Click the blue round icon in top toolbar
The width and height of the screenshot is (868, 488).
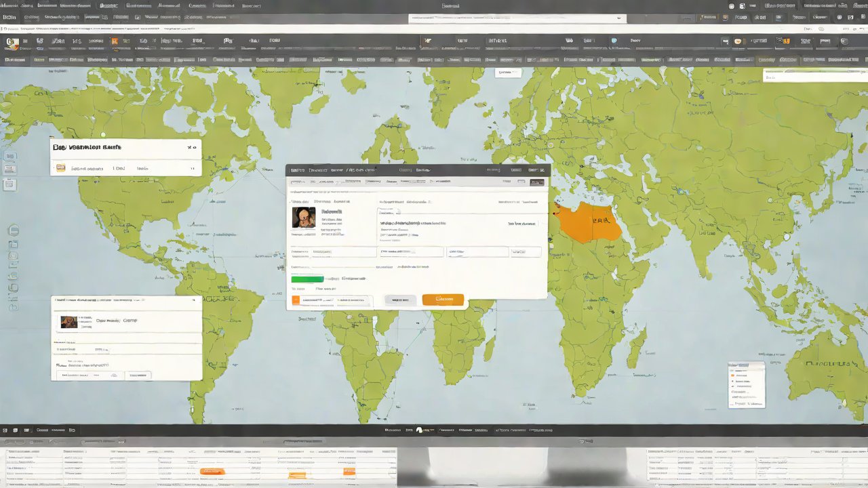(x=614, y=41)
